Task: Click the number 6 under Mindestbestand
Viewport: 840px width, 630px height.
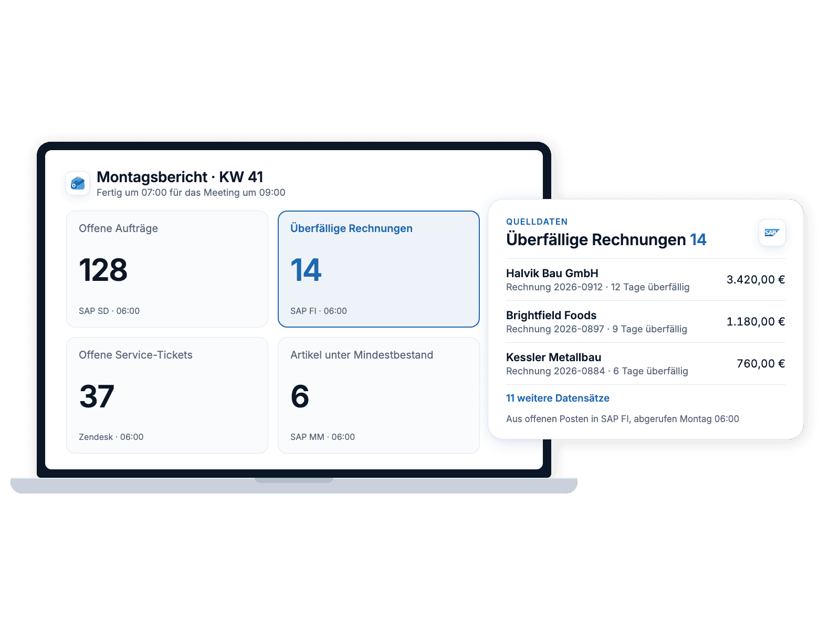Action: click(300, 396)
